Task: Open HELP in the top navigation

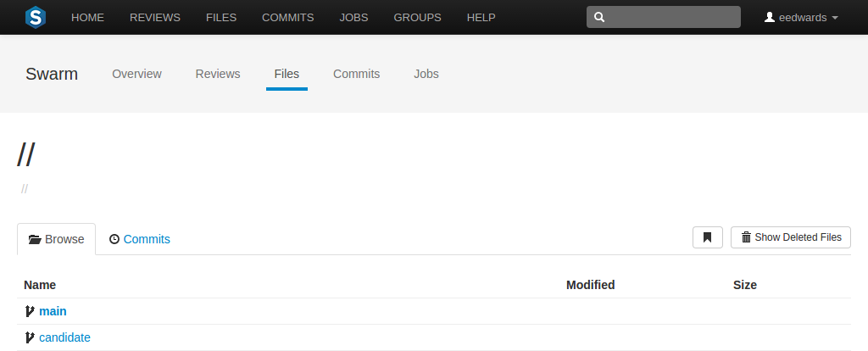Action: pos(481,18)
